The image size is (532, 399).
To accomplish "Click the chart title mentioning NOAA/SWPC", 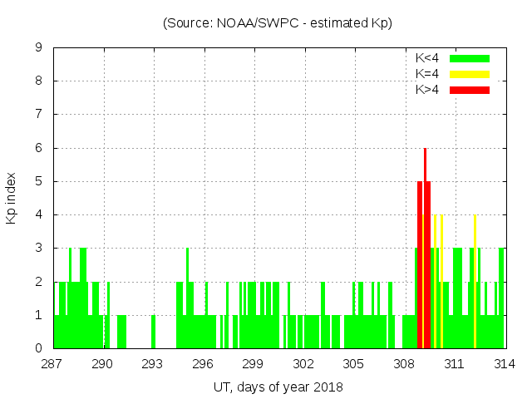I will 278,23.
